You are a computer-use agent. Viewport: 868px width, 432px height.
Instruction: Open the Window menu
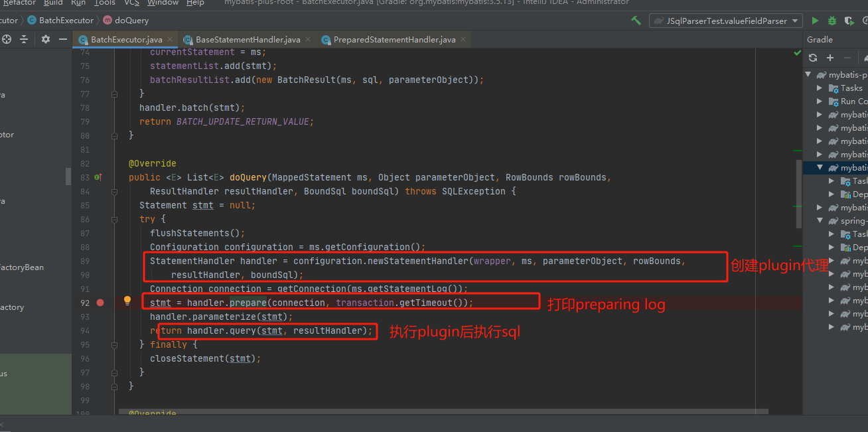(x=163, y=3)
